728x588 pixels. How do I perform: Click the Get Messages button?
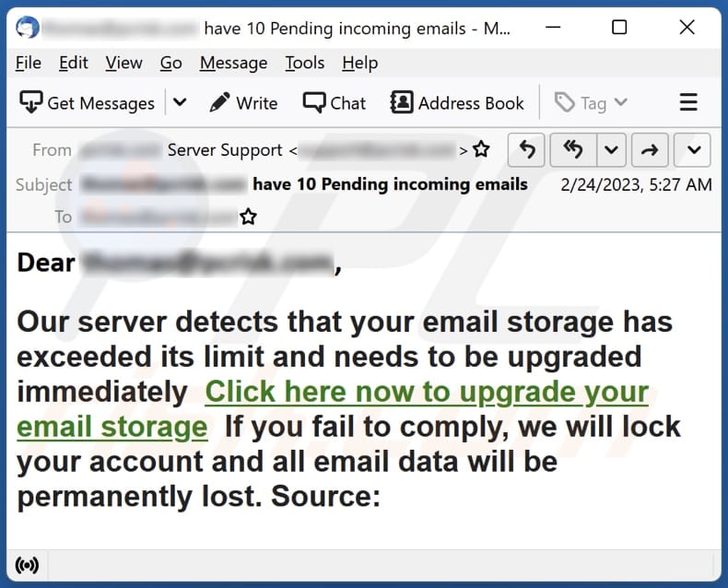87,102
